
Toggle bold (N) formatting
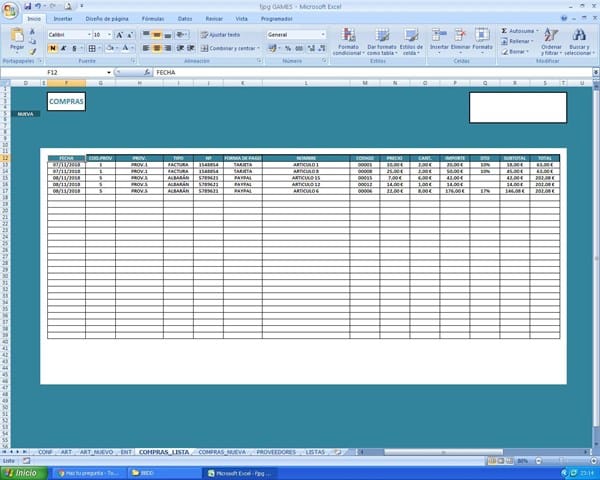click(x=53, y=48)
